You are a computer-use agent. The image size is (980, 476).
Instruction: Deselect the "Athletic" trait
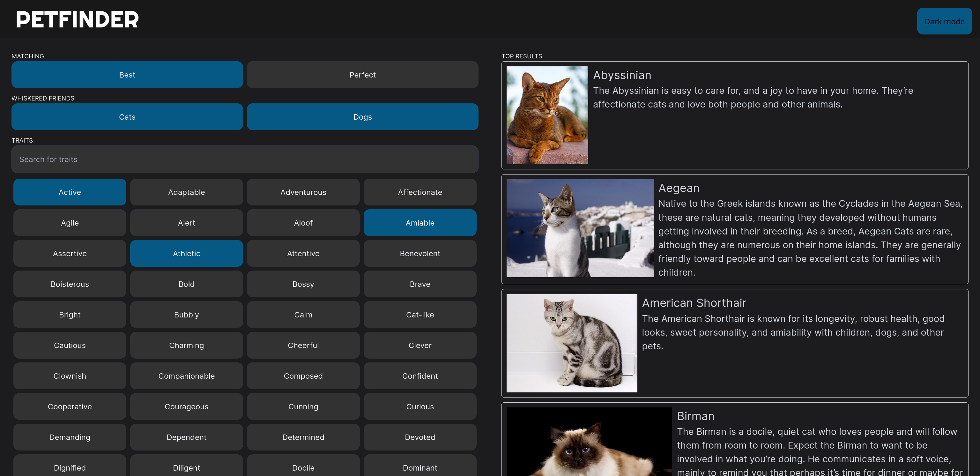point(186,253)
